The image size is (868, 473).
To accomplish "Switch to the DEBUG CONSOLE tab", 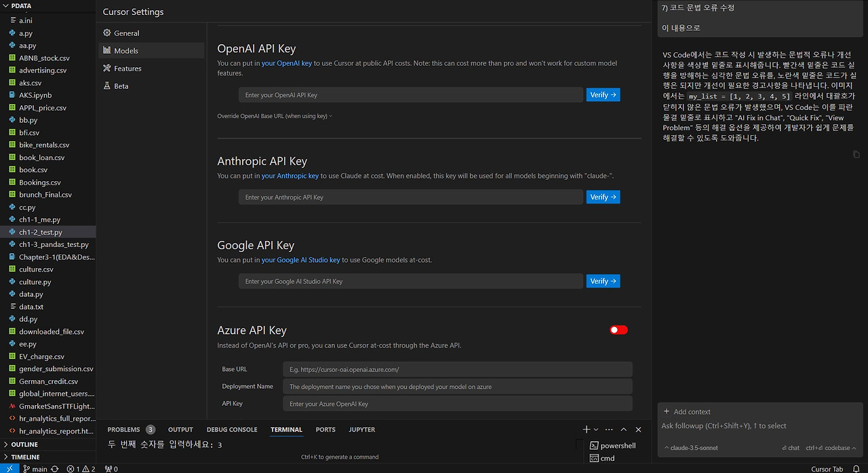I will [232, 430].
